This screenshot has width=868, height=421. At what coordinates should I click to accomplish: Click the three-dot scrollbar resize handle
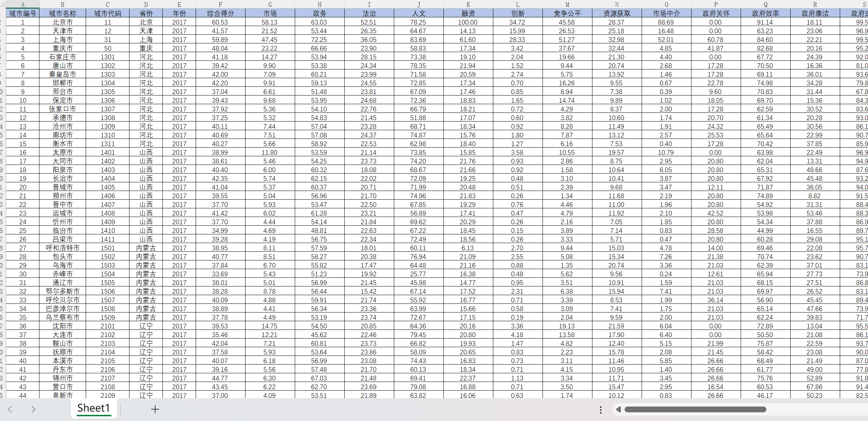601,409
